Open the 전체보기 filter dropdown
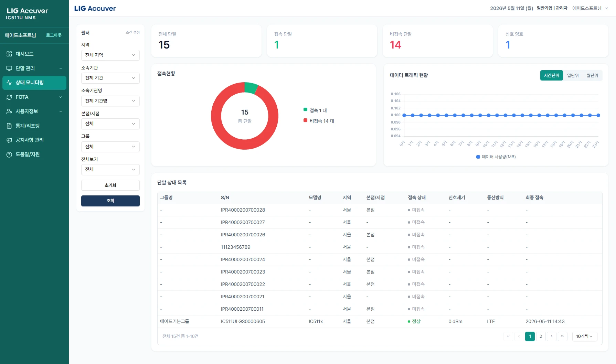 pyautogui.click(x=110, y=170)
